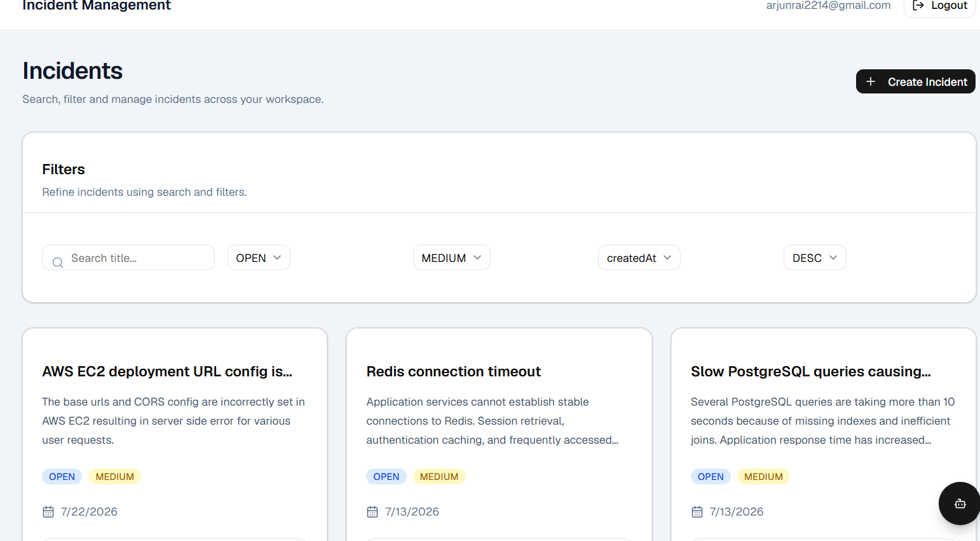The image size is (980, 541).
Task: Focus the Search title input field
Action: pyautogui.click(x=128, y=257)
